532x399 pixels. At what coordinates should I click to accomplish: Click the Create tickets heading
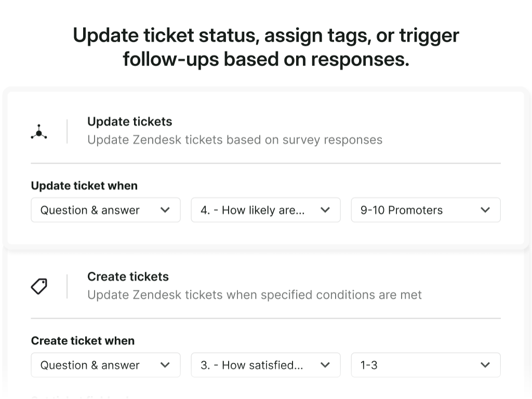pyautogui.click(x=128, y=277)
